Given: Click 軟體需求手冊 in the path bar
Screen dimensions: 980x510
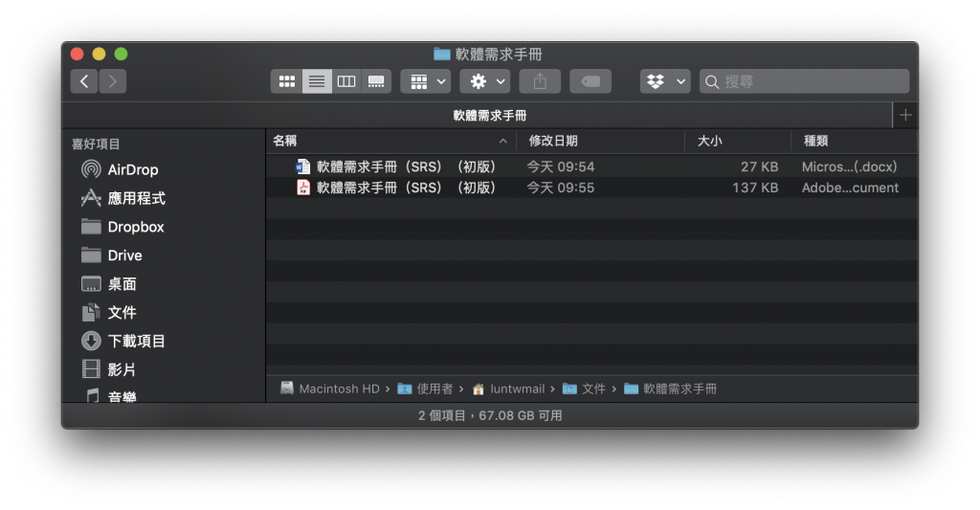Looking at the screenshot, I should 670,388.
